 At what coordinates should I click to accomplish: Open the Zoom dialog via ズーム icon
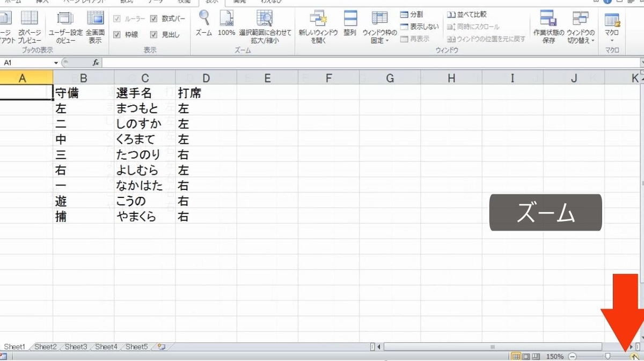click(203, 24)
